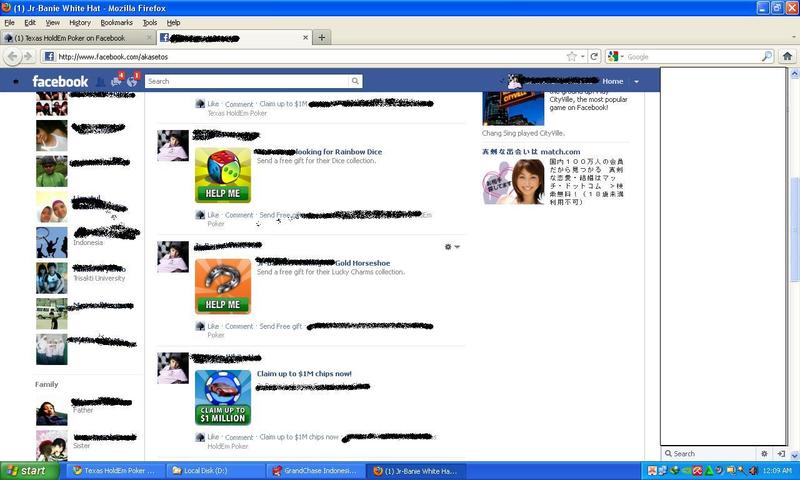Screen dimensions: 800x480
Task: Go forward with the Firefox forward arrow
Action: [28, 57]
